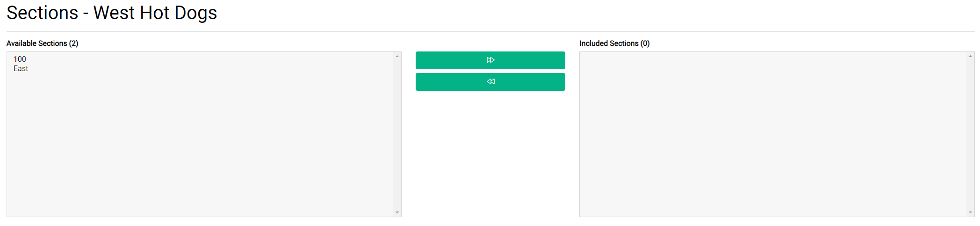Click Available Sections list scroll-up arrow
This screenshot has height=226, width=980.
tap(397, 56)
